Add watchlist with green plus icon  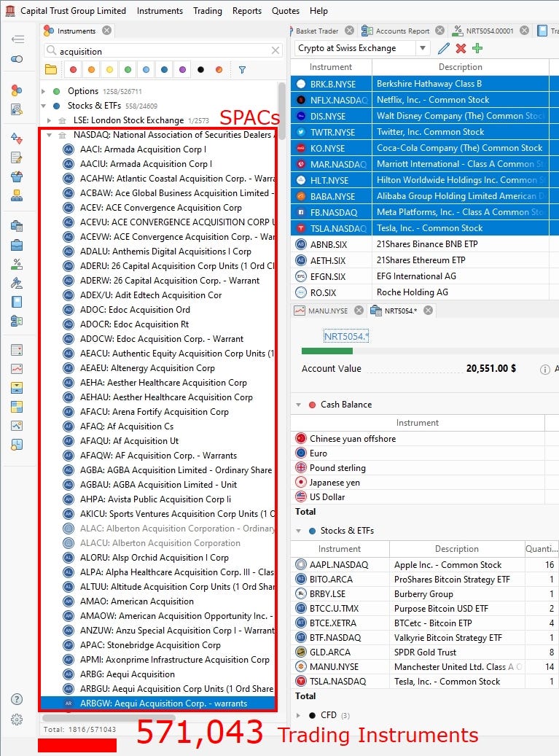477,48
